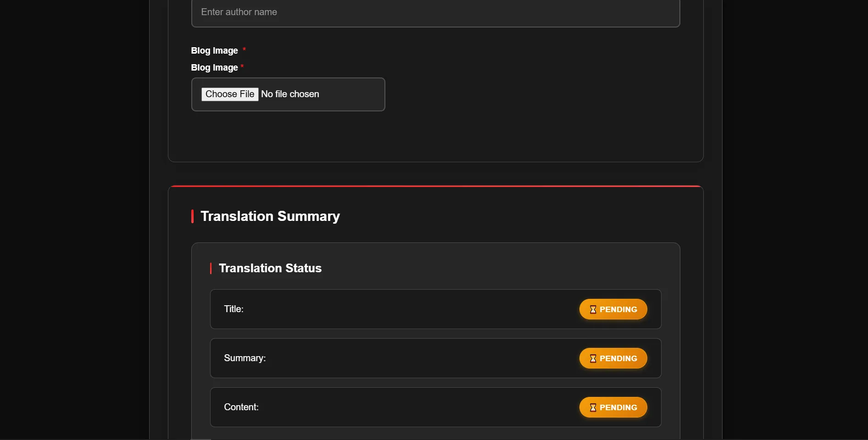Screen dimensions: 868x440
Task: Click the No file chosen text
Action: click(x=290, y=94)
